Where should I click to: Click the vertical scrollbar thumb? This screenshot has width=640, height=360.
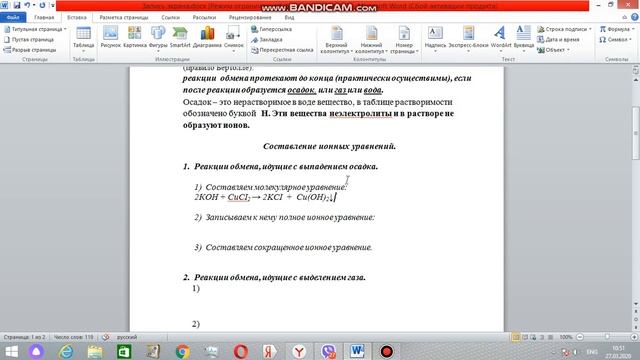tap(636, 133)
